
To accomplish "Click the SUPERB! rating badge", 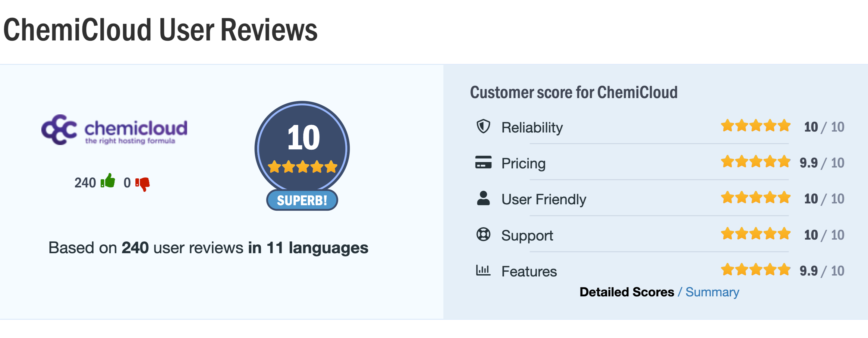I will click(x=302, y=200).
